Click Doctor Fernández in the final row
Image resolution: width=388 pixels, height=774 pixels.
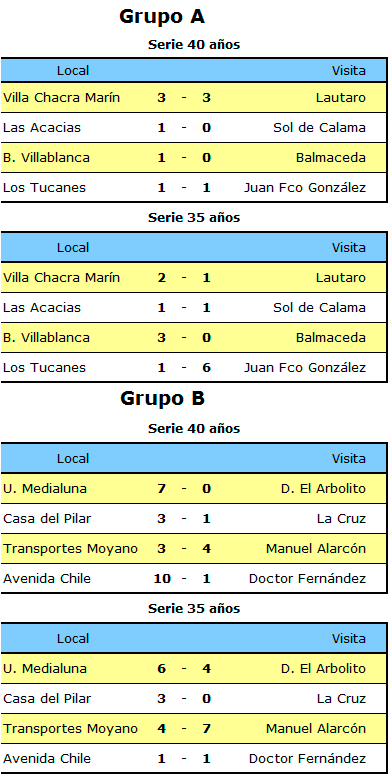click(x=308, y=759)
